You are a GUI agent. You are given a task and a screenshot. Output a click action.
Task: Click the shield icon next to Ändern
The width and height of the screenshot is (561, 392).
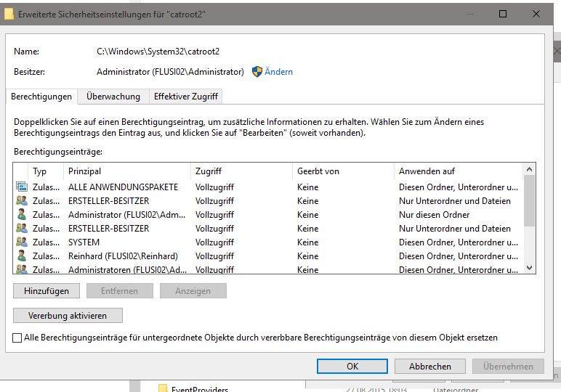pyautogui.click(x=257, y=71)
